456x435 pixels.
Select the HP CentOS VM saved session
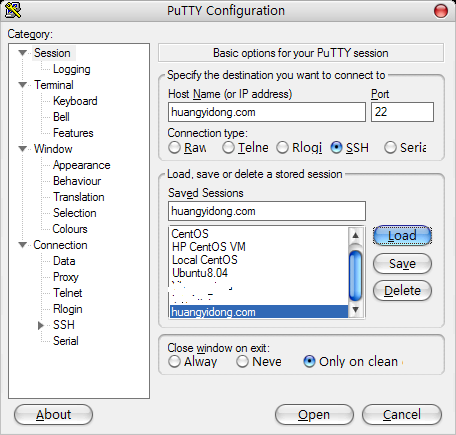(259, 247)
